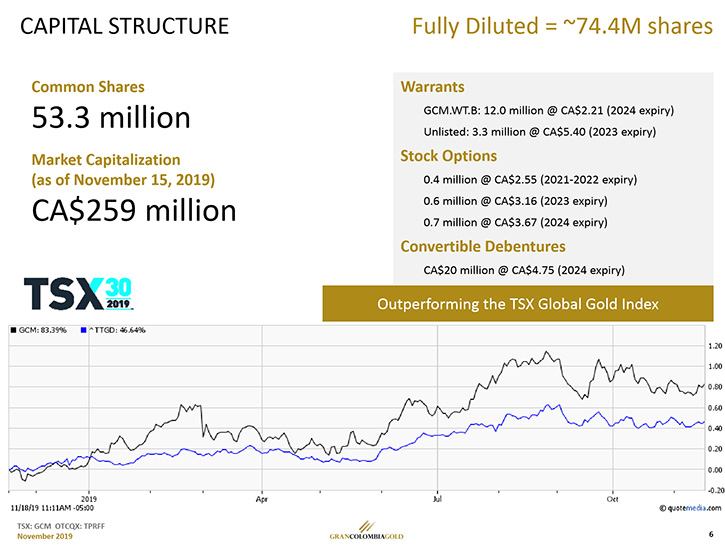Click the GCM: 83.39% legend label

click(43, 330)
